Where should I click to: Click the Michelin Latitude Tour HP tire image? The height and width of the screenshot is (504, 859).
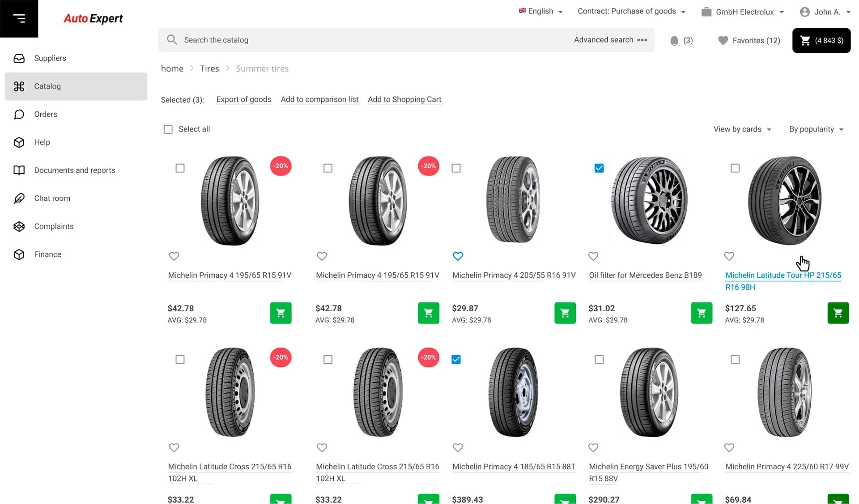pyautogui.click(x=786, y=200)
